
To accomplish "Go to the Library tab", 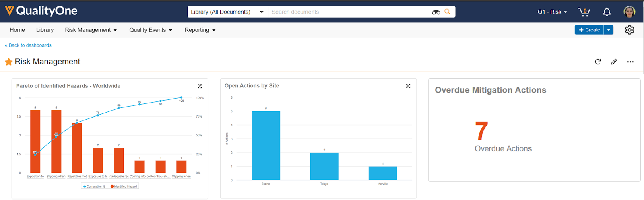I will (45, 30).
